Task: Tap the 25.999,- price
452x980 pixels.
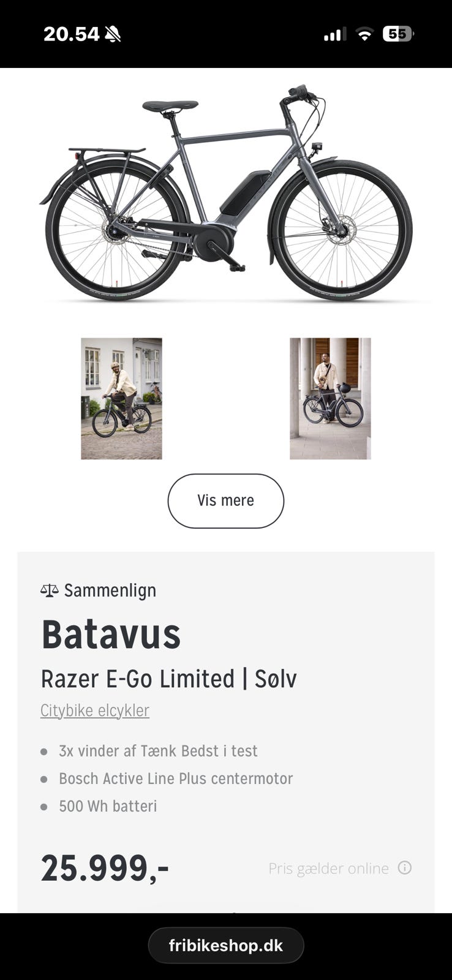Action: (x=105, y=869)
